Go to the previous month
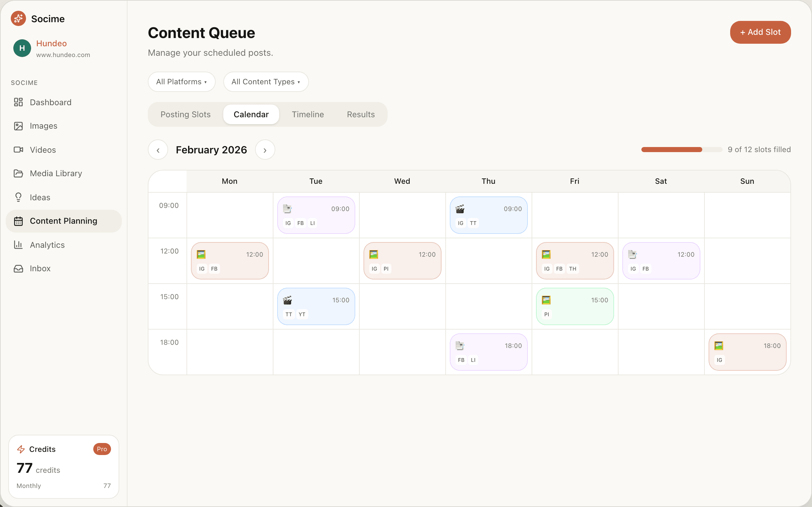The image size is (812, 507). click(x=158, y=150)
